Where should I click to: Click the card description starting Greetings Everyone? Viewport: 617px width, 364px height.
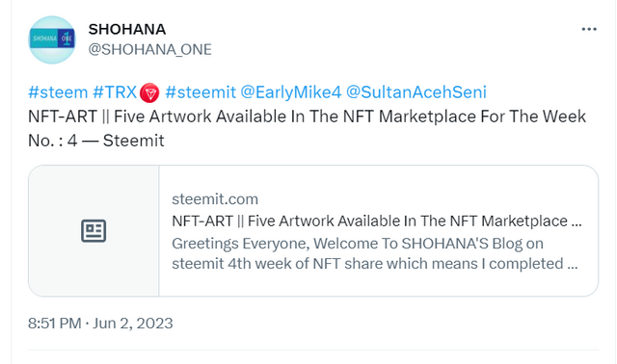[x=375, y=253]
